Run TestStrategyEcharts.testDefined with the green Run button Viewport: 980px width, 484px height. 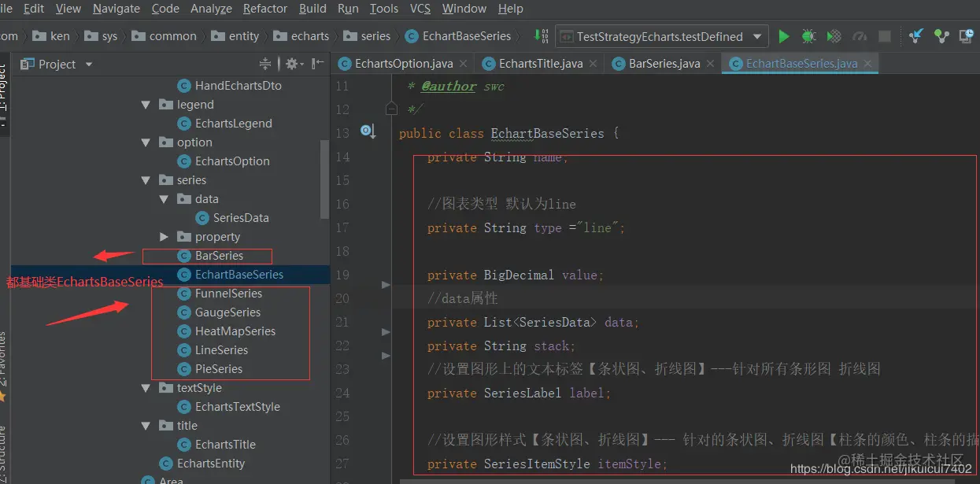pyautogui.click(x=783, y=36)
